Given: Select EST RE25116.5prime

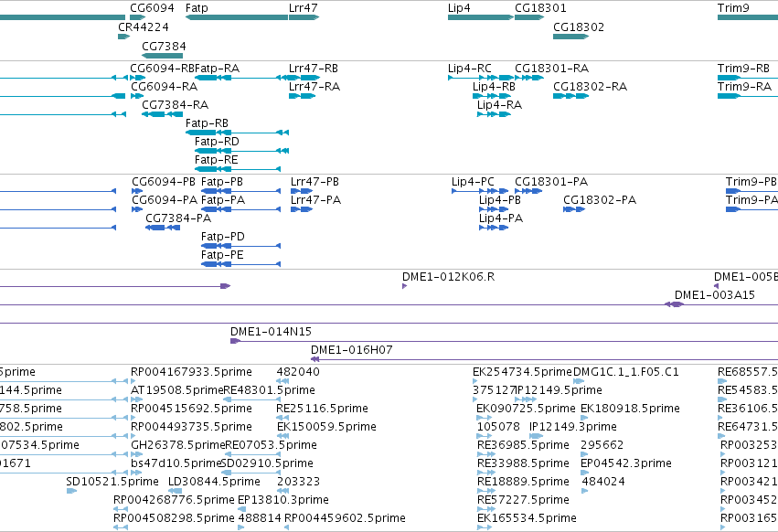Looking at the screenshot, I should tap(282, 419).
